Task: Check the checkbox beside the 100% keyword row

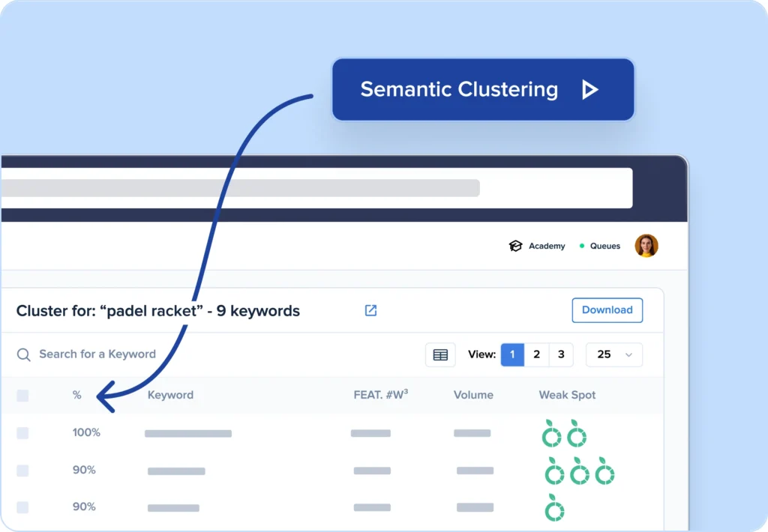Action: click(22, 432)
